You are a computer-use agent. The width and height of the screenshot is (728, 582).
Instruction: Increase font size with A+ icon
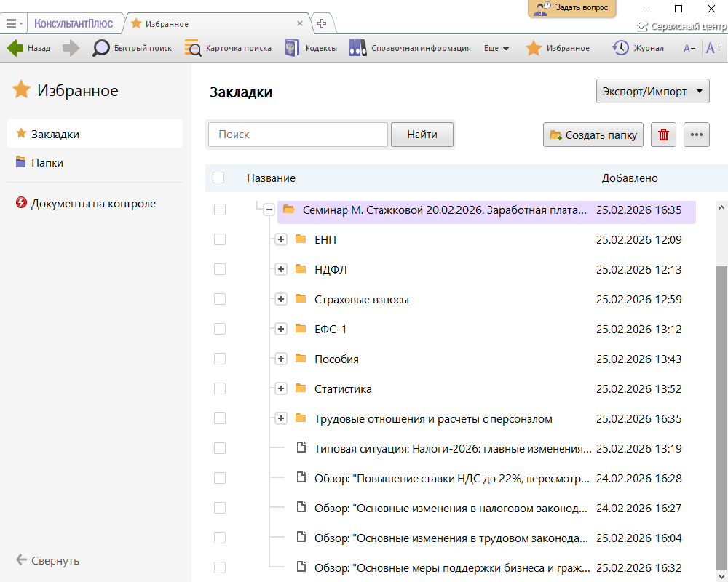pyautogui.click(x=714, y=48)
